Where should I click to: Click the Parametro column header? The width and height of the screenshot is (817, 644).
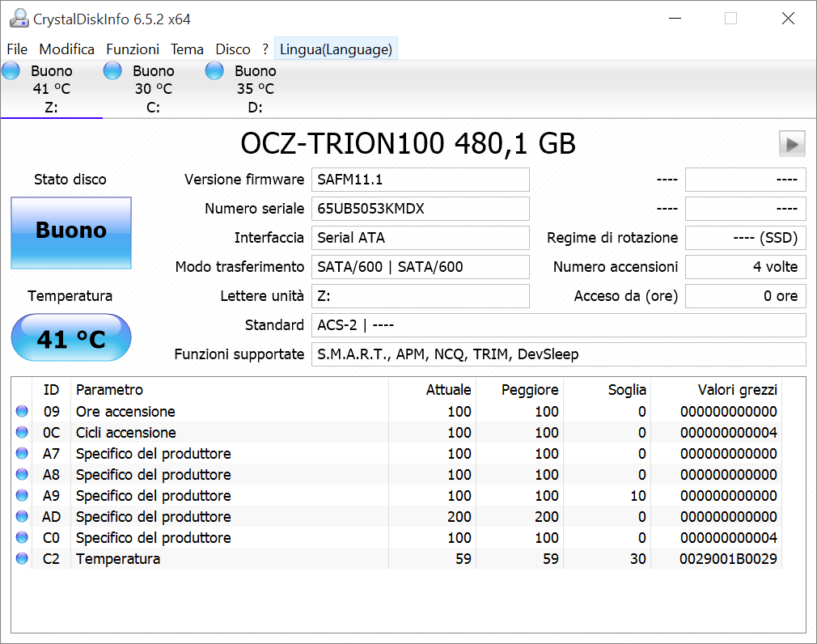(230, 390)
